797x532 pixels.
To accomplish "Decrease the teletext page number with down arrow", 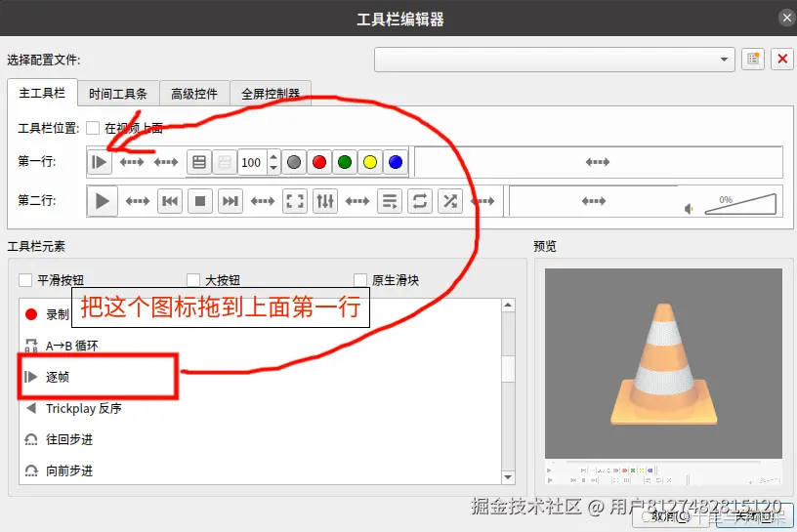I will 273,168.
